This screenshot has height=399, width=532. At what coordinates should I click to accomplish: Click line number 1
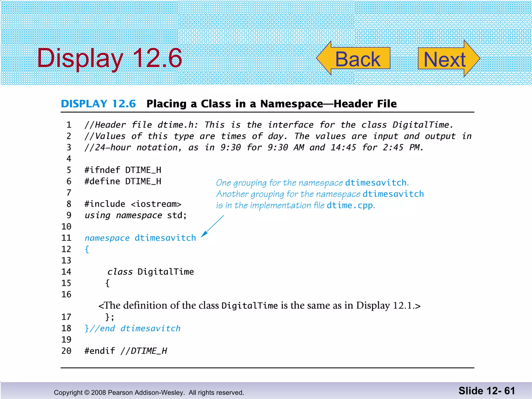pos(69,125)
